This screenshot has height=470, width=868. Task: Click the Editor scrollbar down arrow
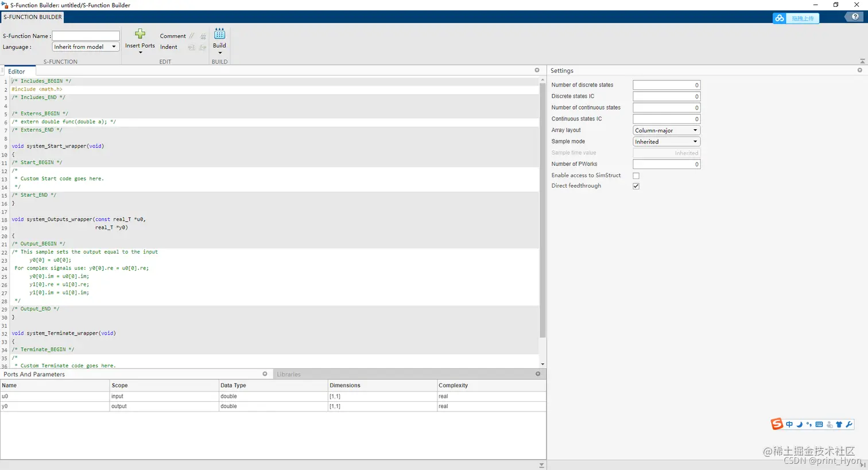[542, 364]
